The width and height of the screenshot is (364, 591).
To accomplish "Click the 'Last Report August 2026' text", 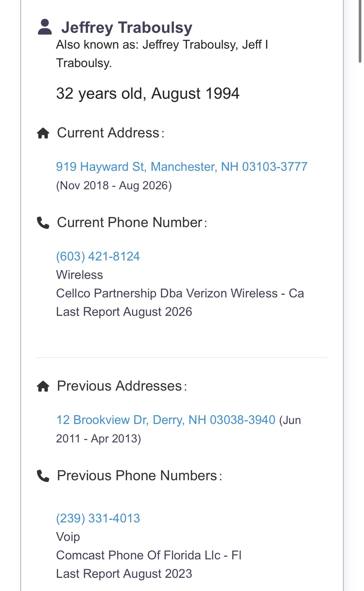I will pyautogui.click(x=124, y=312).
